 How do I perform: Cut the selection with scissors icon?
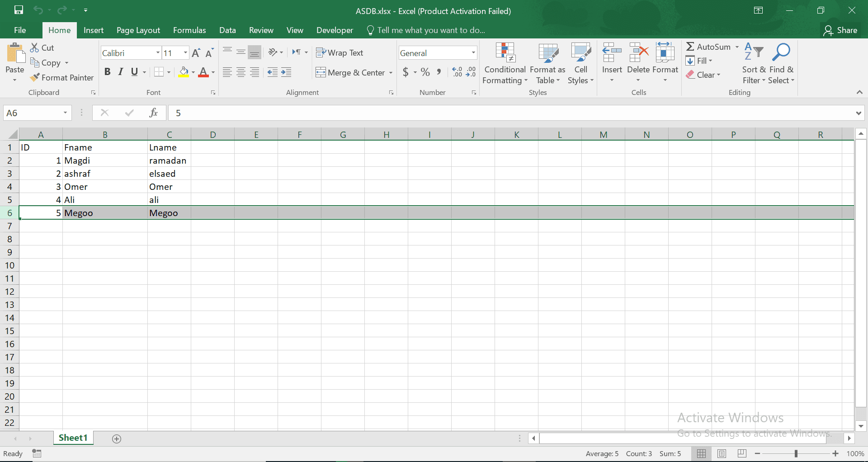coord(35,47)
